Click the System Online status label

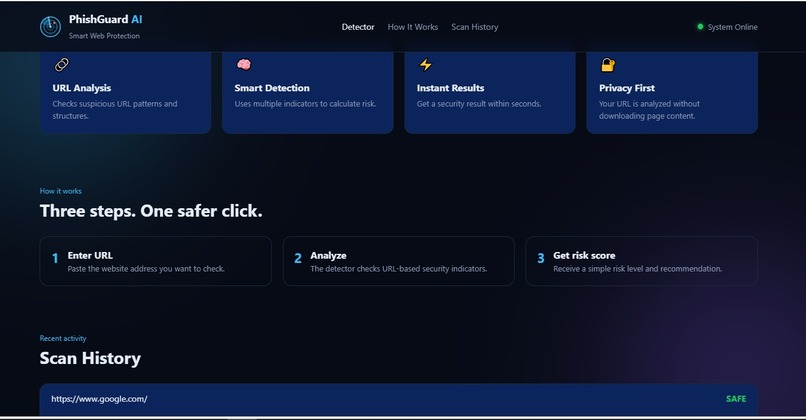[x=732, y=27]
